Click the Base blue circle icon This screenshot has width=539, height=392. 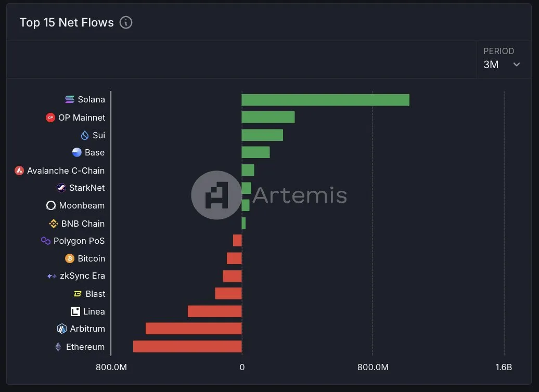(77, 152)
